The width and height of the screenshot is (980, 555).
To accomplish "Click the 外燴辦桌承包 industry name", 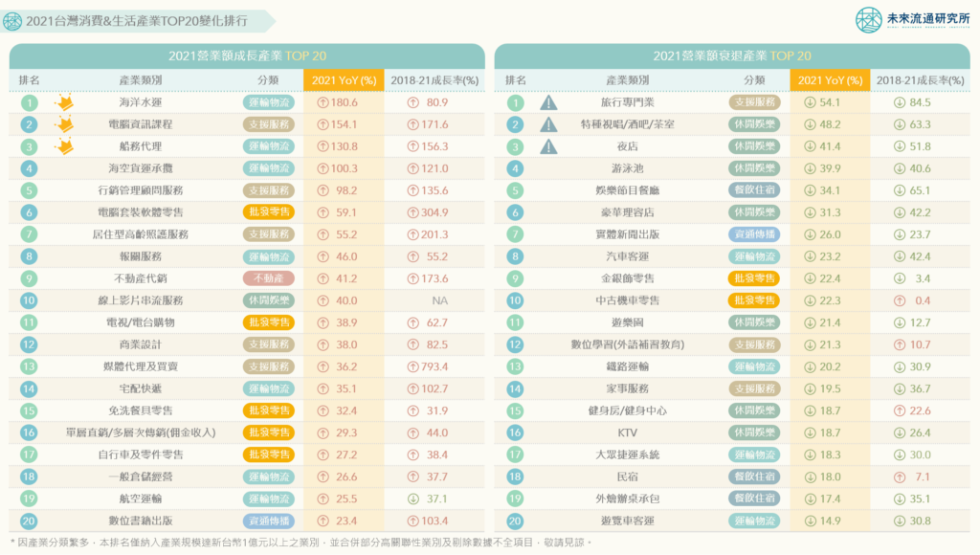I will pyautogui.click(x=628, y=499).
